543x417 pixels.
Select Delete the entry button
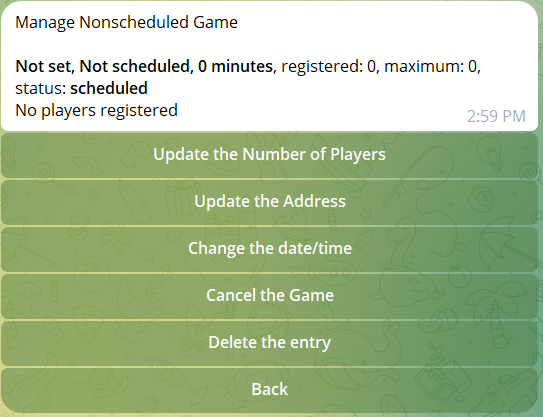coord(269,343)
